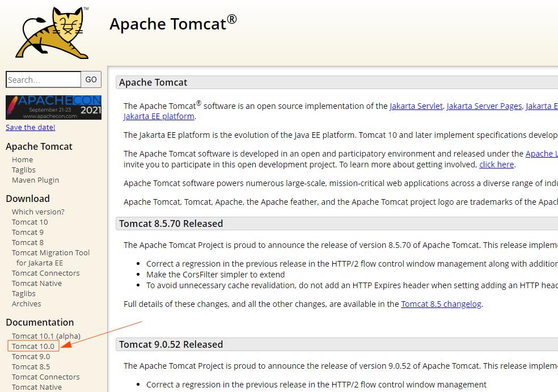Image resolution: width=558 pixels, height=392 pixels.
Task: Click the 'Apache Tomcat' main section heading
Action: 153,82
